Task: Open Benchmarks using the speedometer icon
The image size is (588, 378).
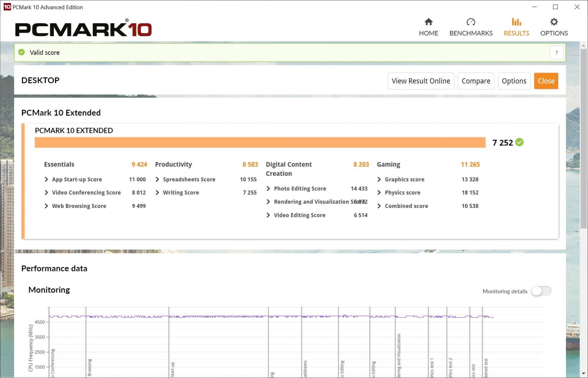Action: point(471,22)
